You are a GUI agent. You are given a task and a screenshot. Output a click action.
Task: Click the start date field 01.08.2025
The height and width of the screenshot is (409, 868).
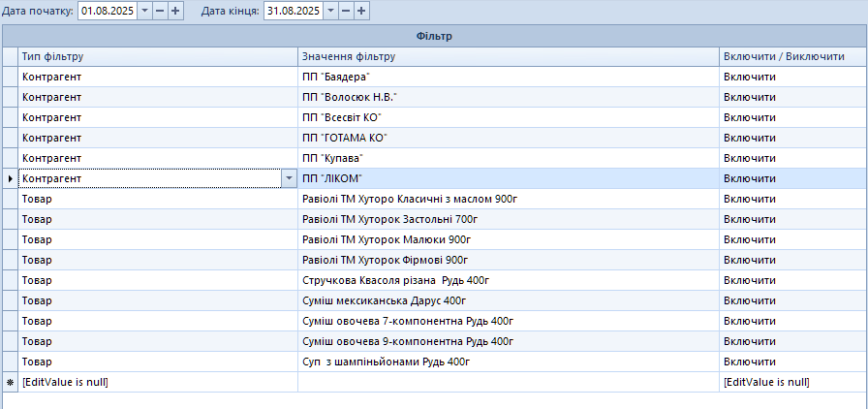tap(107, 11)
